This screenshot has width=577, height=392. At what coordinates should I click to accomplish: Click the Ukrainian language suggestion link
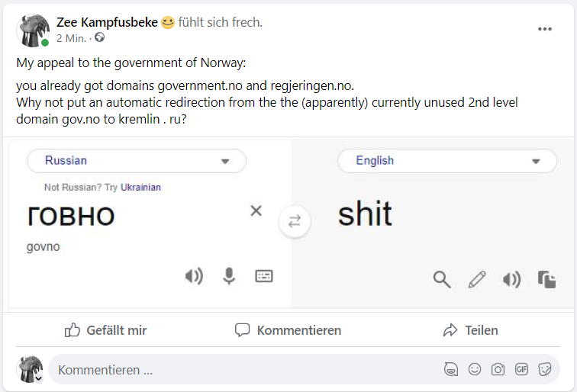click(140, 187)
